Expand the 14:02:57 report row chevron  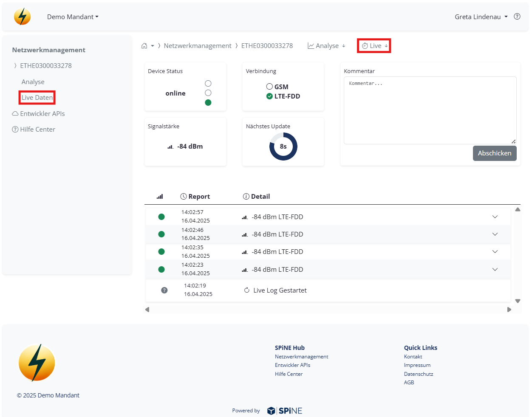[x=495, y=217]
